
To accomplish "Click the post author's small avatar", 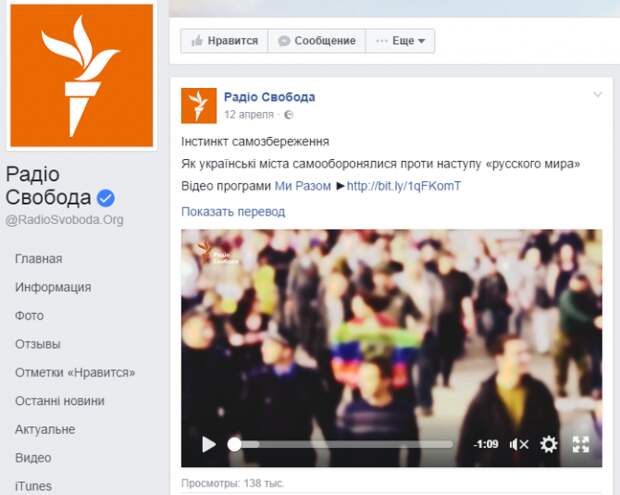I will pos(199,106).
